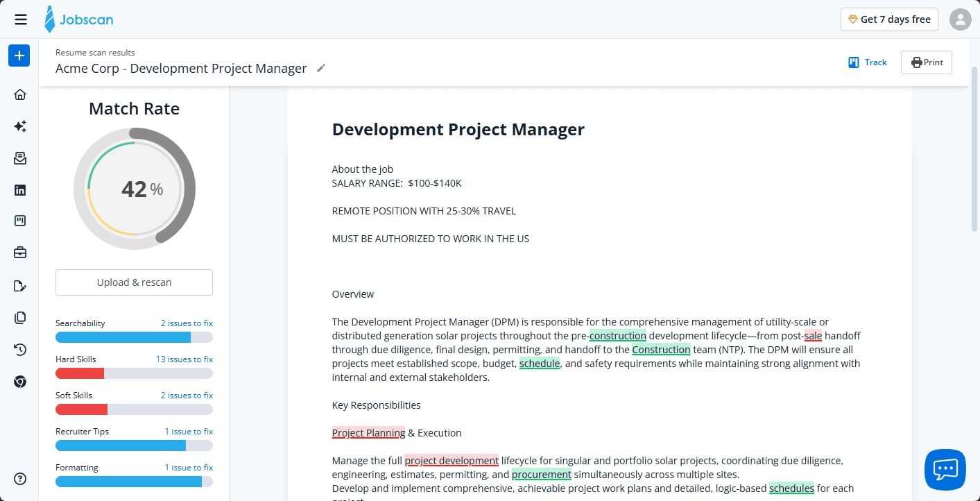The height and width of the screenshot is (501, 980).
Task: Select the resume scan envelope icon
Action: click(x=19, y=158)
